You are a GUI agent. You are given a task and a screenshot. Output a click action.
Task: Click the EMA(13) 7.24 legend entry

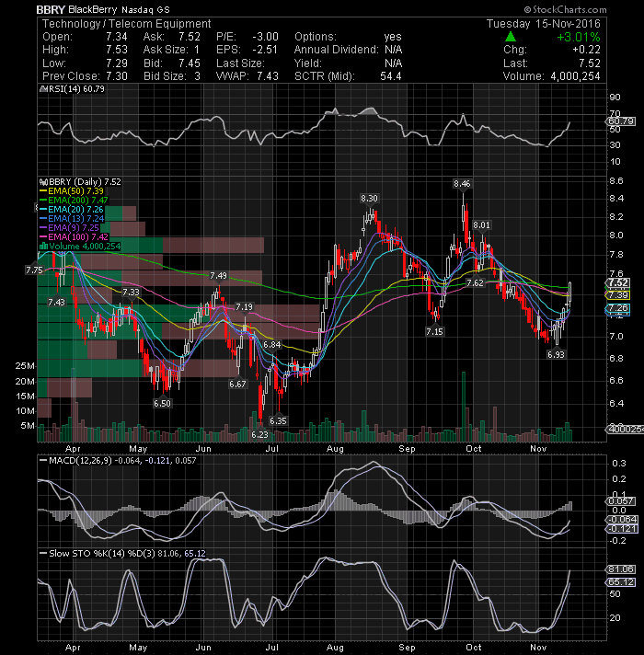click(76, 218)
